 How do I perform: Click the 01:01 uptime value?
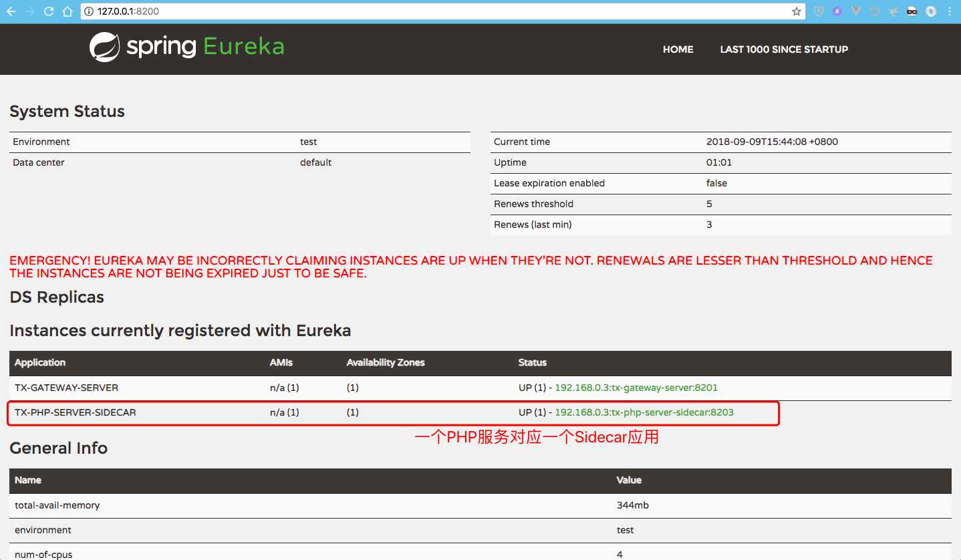[x=719, y=162]
